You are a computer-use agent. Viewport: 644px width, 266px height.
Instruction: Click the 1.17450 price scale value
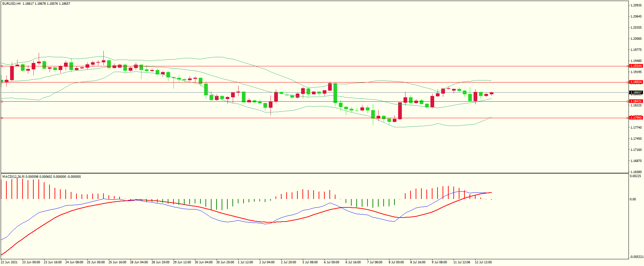pos(636,139)
